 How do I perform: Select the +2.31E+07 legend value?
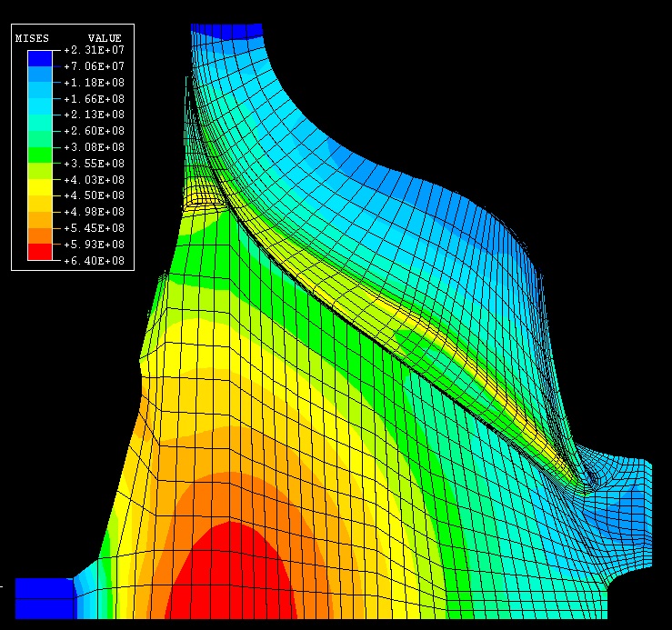(x=94, y=50)
